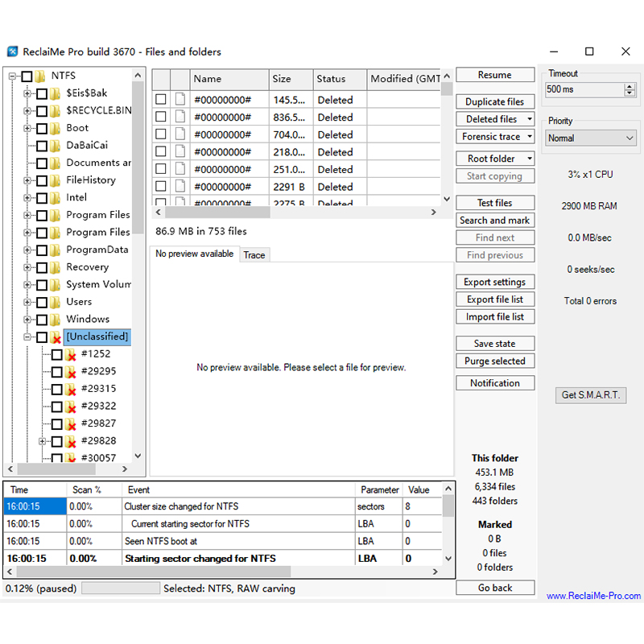Image resolution: width=644 pixels, height=644 pixels.
Task: Click the Intel folder icon
Action: click(x=55, y=198)
